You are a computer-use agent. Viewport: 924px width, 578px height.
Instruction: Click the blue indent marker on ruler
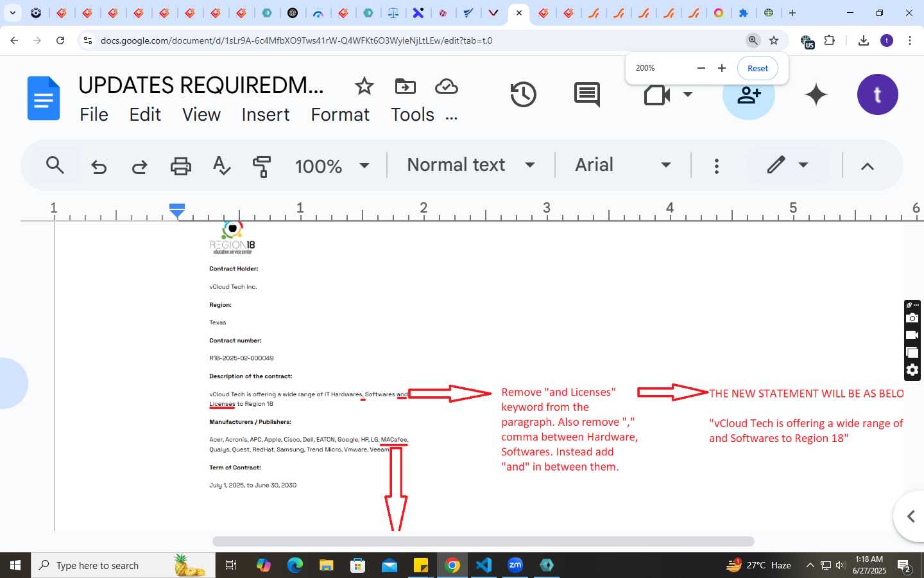(x=177, y=210)
